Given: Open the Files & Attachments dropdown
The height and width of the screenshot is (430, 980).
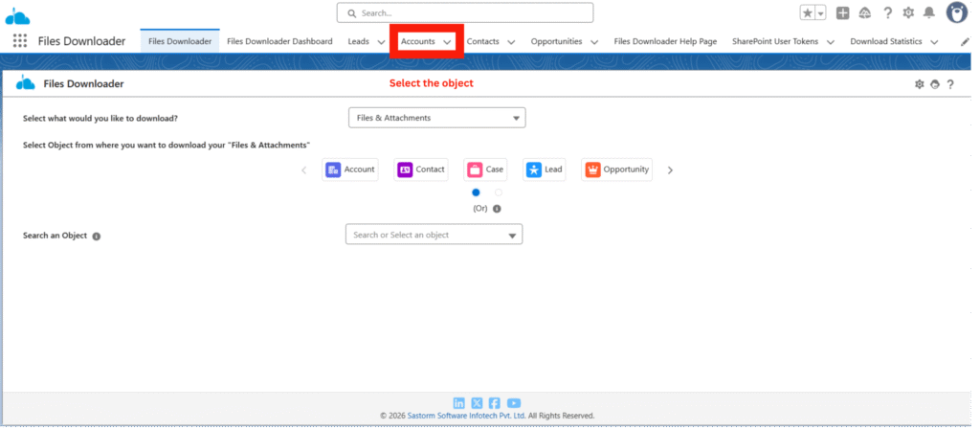Looking at the screenshot, I should click(436, 118).
